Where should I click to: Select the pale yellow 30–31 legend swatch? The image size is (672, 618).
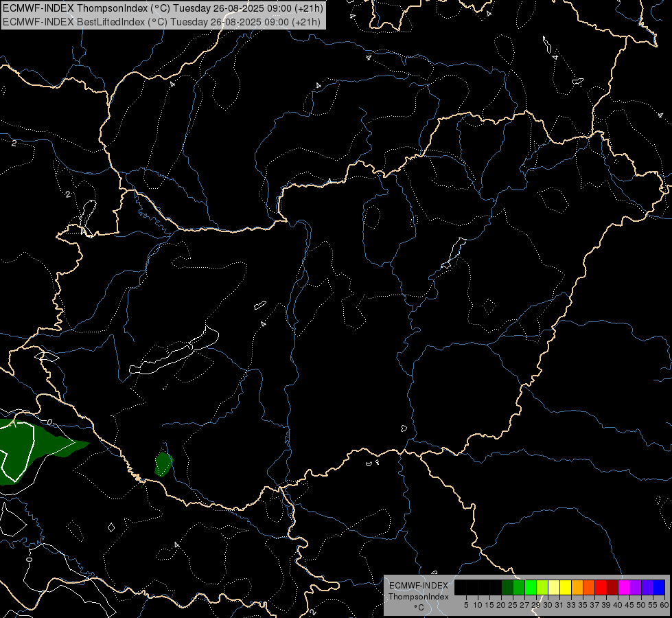(554, 587)
